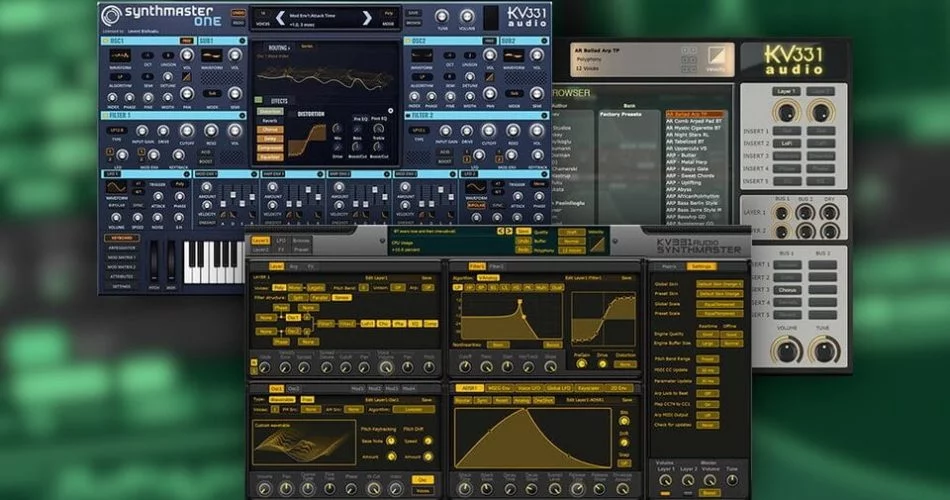950x500 pixels.
Task: Open the oscillator Type Wavetable dropdown
Action: click(282, 400)
